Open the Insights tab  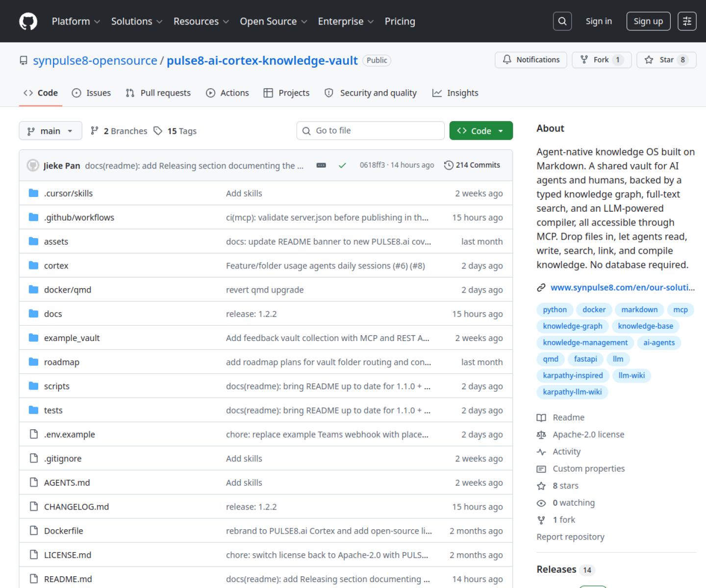pos(455,93)
